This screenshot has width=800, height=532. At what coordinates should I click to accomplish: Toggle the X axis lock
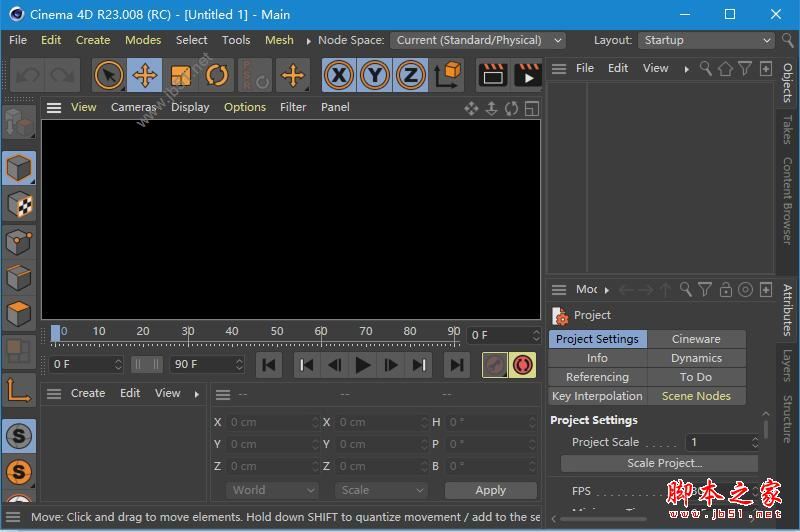[x=340, y=75]
